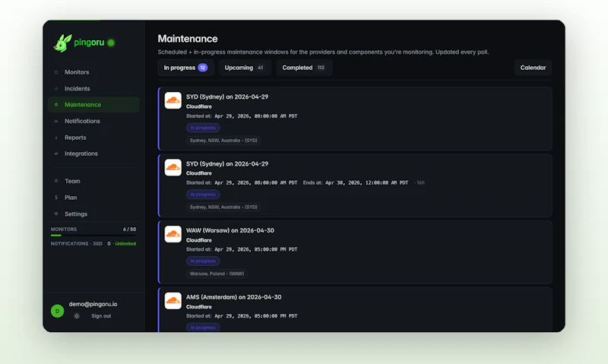The width and height of the screenshot is (608, 364).
Task: Click the Maintenance page heading
Action: click(x=188, y=39)
